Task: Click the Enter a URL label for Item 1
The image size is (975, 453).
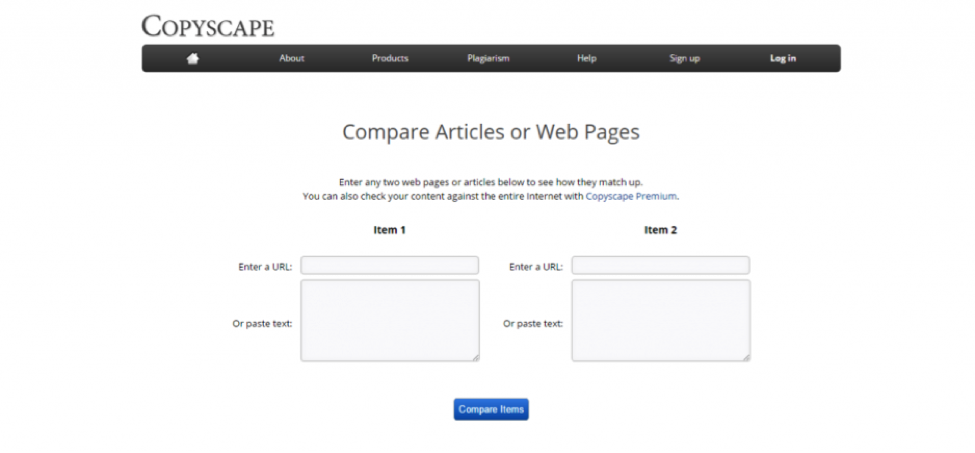Action: pos(265,267)
